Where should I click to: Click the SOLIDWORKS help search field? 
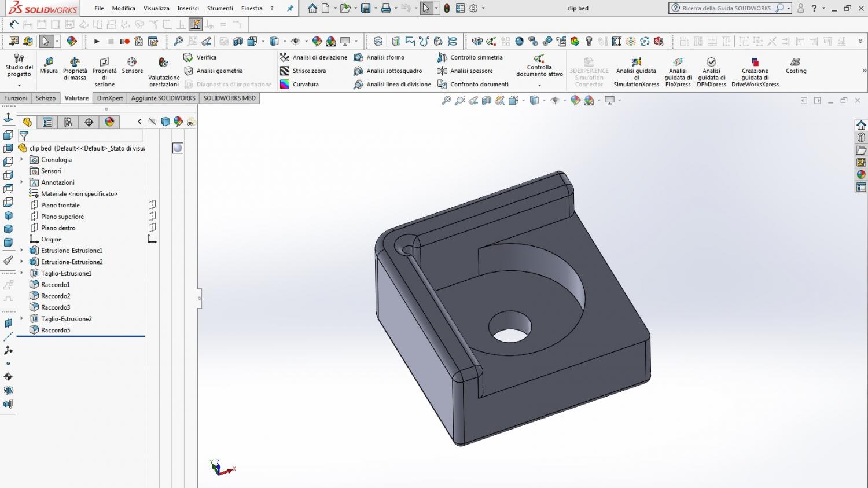727,8
